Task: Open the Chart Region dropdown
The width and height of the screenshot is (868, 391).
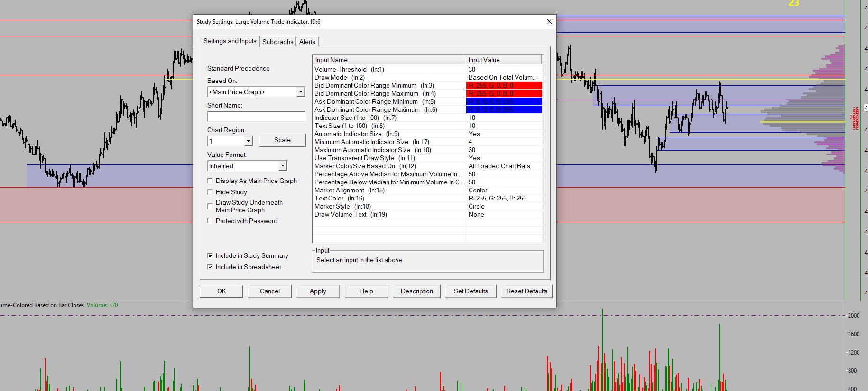Action: click(248, 141)
